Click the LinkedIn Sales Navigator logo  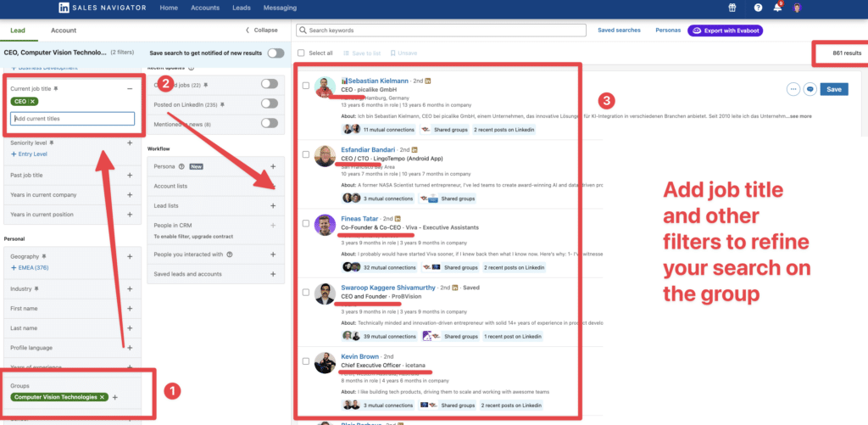coord(101,8)
